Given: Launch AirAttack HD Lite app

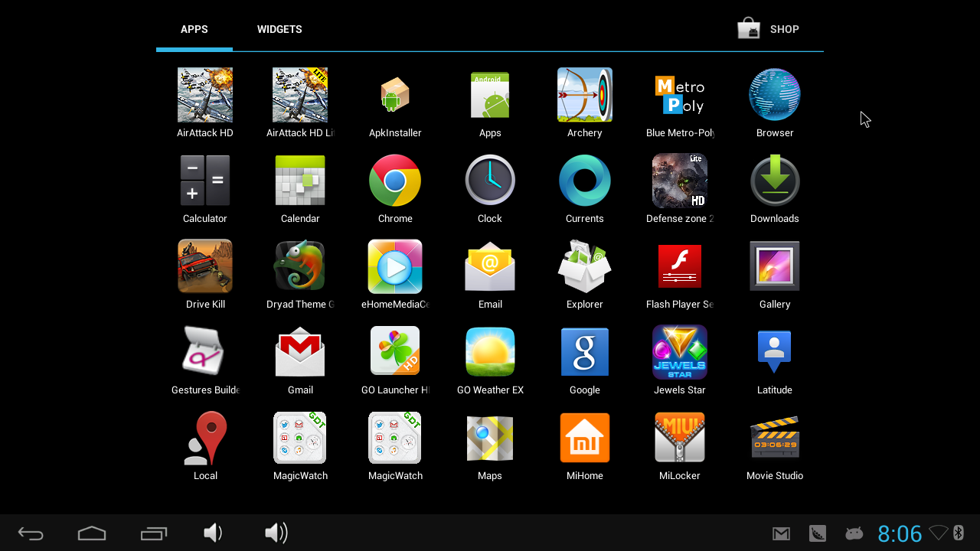Looking at the screenshot, I should pos(300,95).
